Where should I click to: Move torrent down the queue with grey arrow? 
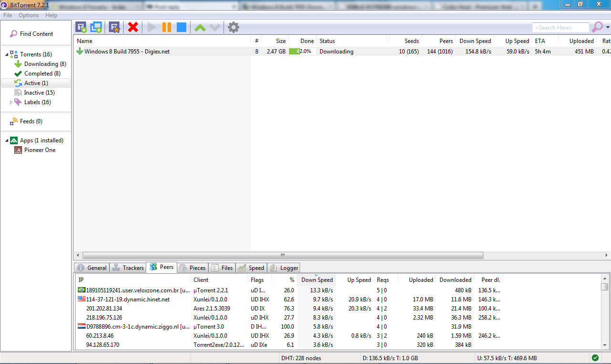pos(215,28)
